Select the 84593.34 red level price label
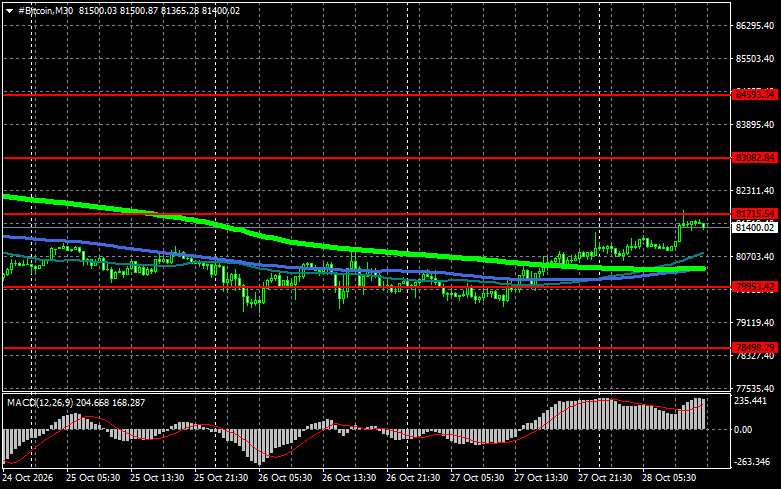The width and height of the screenshot is (781, 489). pyautogui.click(x=755, y=94)
